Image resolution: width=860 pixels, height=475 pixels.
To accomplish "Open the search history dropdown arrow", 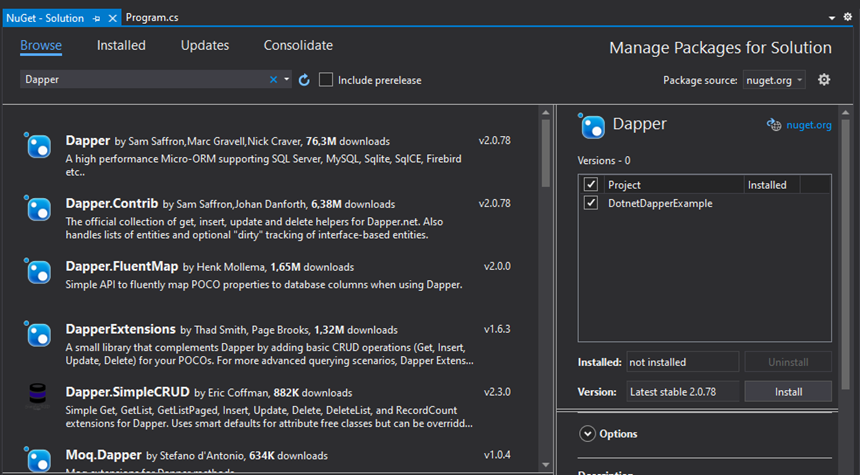I will 286,80.
